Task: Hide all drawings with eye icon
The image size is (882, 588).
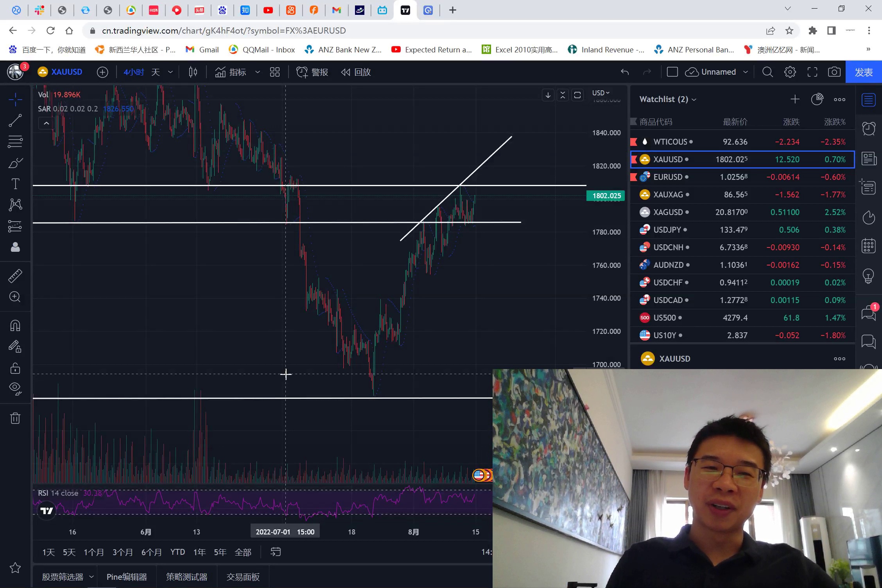Action: 15,388
